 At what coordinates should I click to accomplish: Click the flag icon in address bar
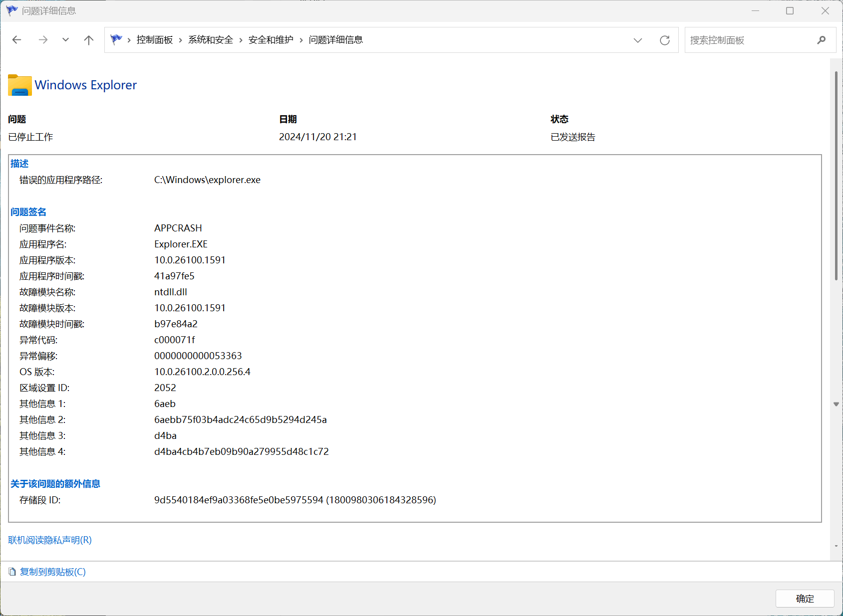click(116, 39)
